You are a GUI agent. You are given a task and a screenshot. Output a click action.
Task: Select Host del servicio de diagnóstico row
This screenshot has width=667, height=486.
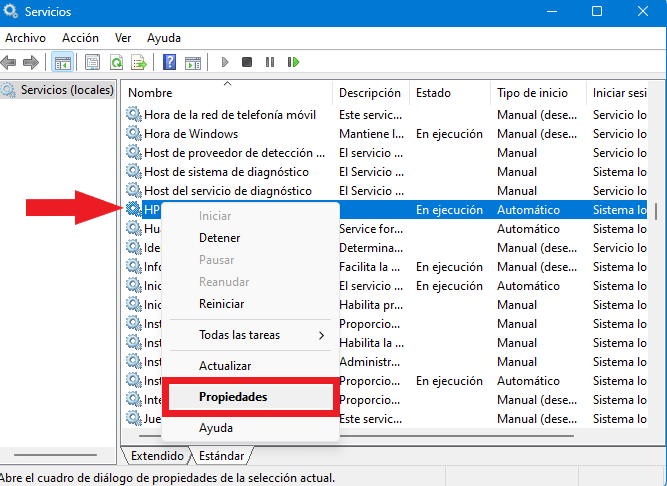[386, 190]
